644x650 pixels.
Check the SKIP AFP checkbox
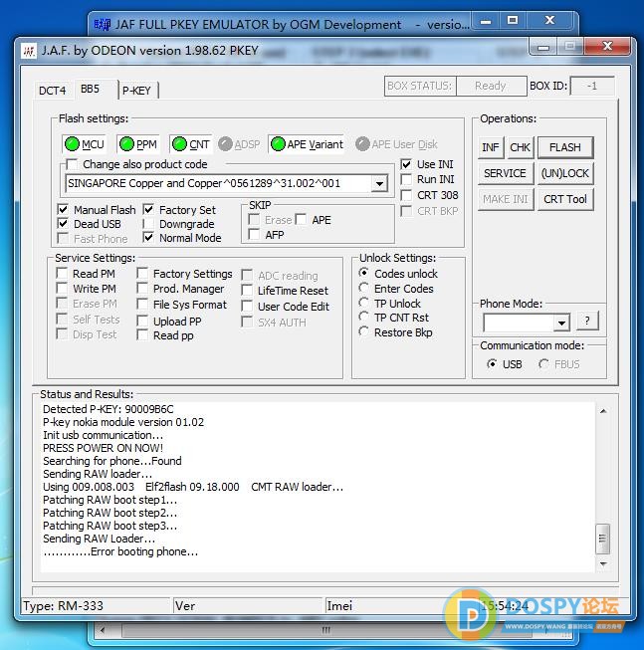coord(254,235)
